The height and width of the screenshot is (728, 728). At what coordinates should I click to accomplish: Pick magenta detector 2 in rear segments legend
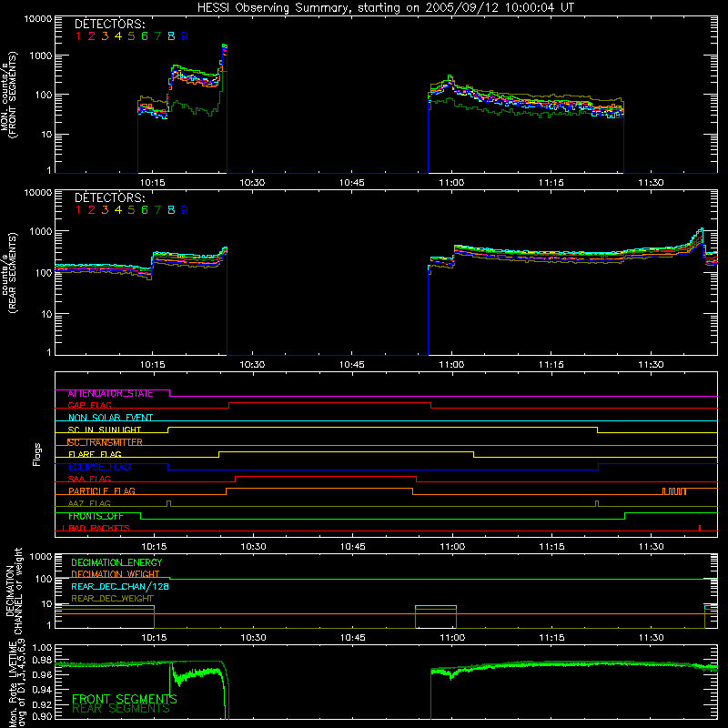click(x=92, y=210)
